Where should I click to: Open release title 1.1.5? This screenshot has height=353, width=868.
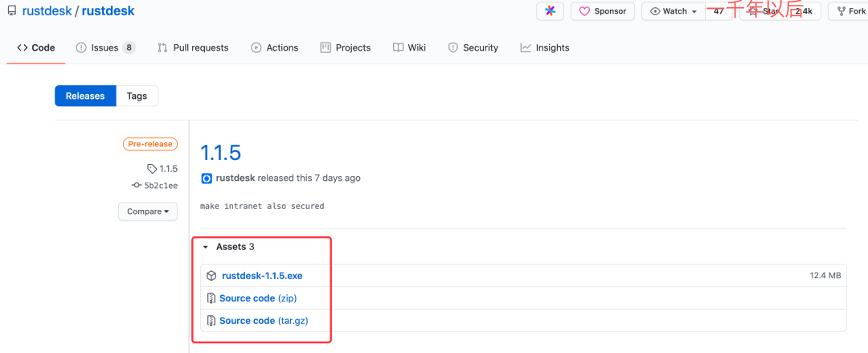coord(220,152)
